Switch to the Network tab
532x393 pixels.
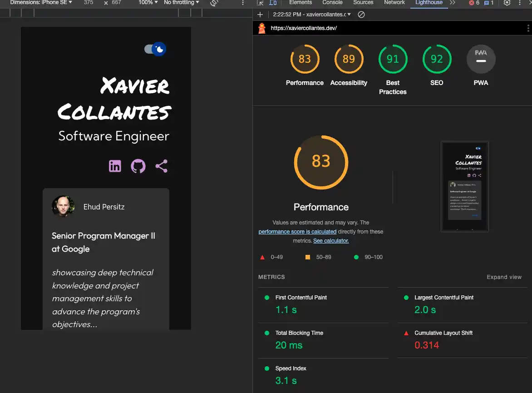pyautogui.click(x=394, y=3)
